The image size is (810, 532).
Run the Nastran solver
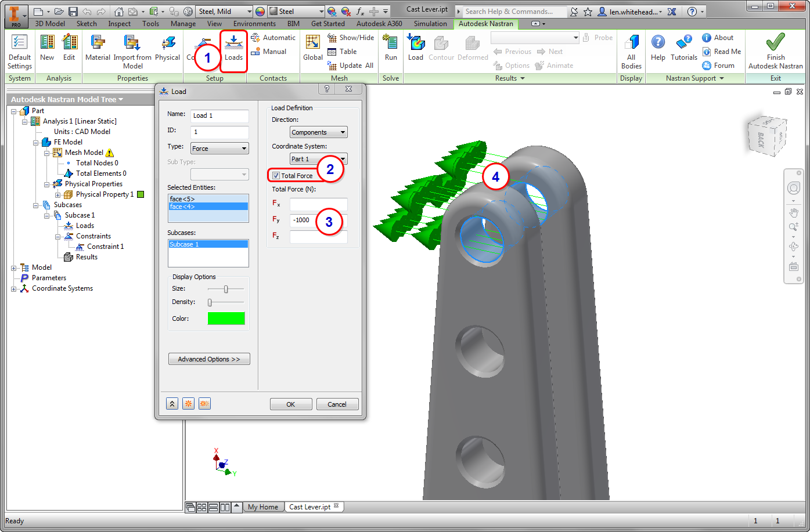click(391, 48)
